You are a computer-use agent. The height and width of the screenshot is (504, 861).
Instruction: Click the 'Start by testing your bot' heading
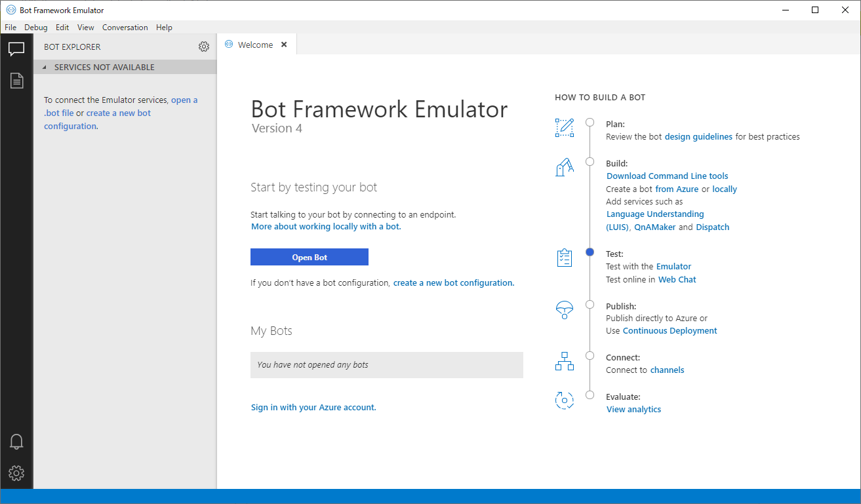314,187
